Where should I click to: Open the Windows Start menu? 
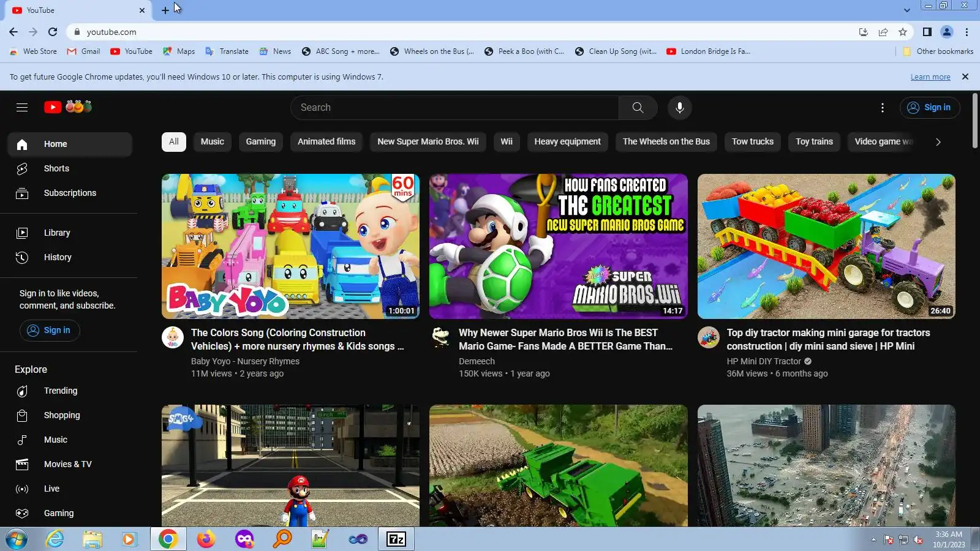(x=17, y=539)
